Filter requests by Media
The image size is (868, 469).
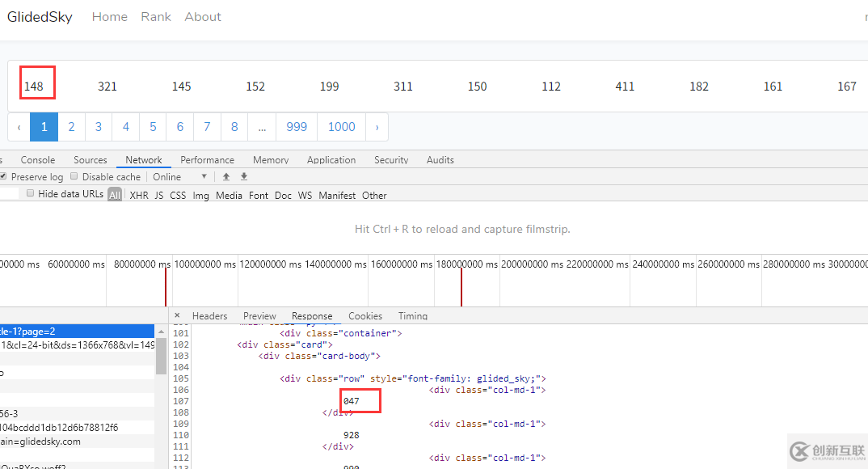click(230, 195)
